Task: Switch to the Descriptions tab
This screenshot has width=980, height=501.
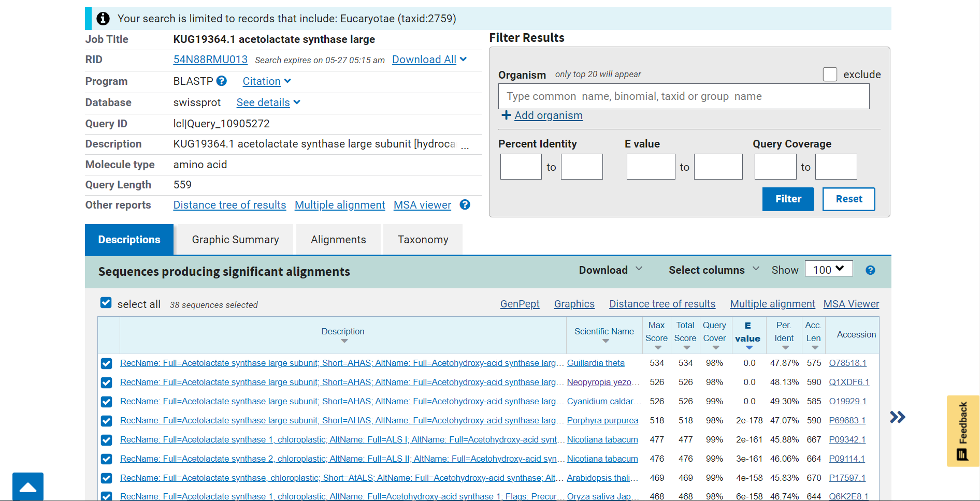Action: (129, 240)
